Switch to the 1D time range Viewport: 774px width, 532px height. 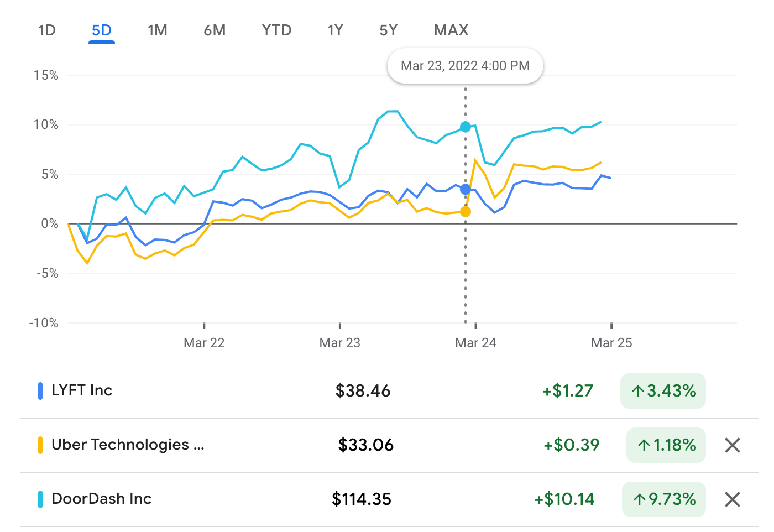[x=47, y=30]
